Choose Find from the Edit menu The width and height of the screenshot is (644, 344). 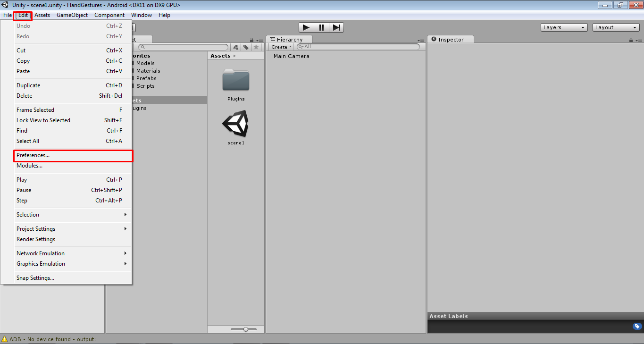click(73, 131)
